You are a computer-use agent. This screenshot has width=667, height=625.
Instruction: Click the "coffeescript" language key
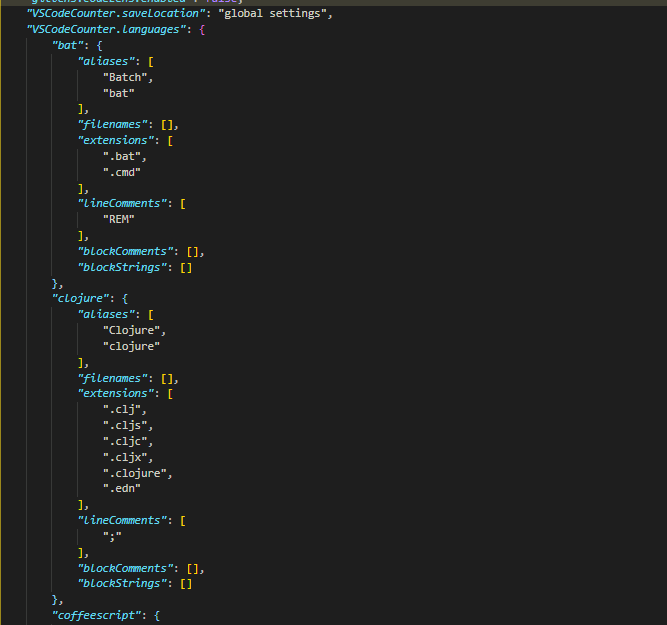point(97,615)
